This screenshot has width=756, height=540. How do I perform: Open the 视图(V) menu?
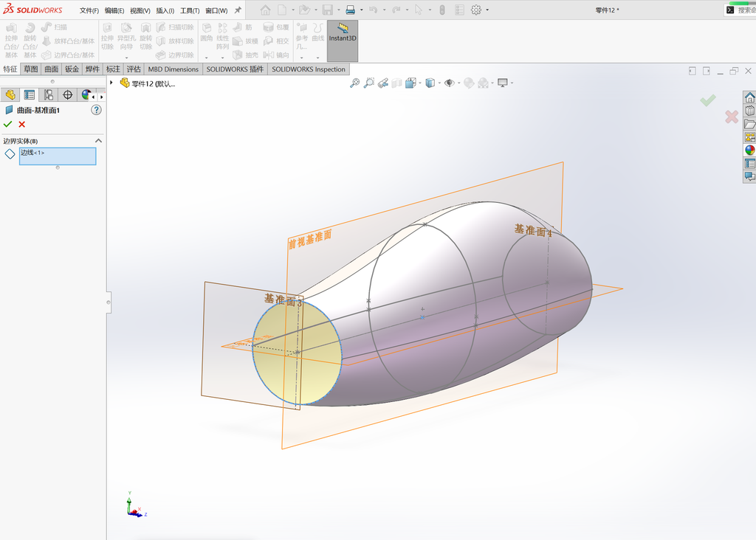pos(140,10)
